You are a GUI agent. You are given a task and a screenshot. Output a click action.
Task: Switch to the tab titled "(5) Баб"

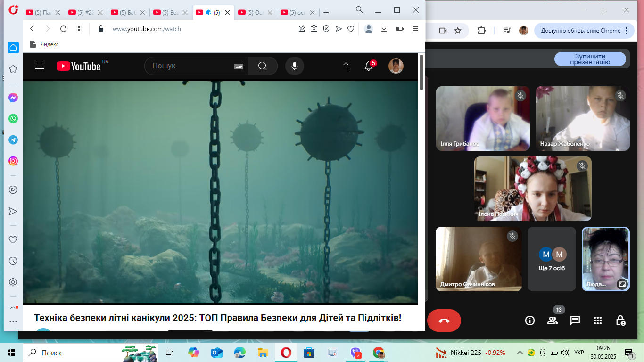click(x=128, y=13)
